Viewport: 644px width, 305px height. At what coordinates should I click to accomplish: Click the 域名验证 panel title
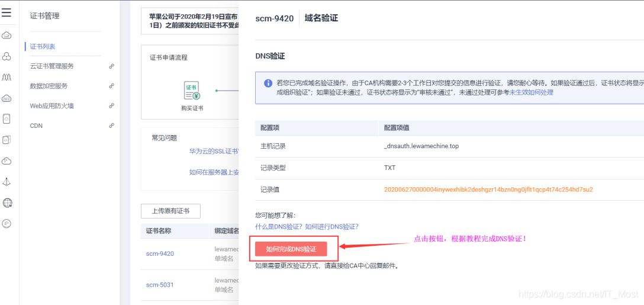tap(321, 18)
